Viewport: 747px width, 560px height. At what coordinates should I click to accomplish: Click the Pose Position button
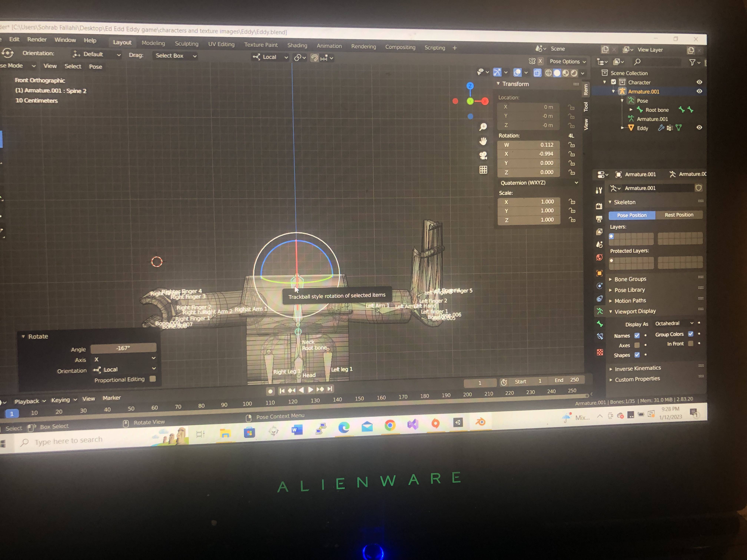point(632,215)
